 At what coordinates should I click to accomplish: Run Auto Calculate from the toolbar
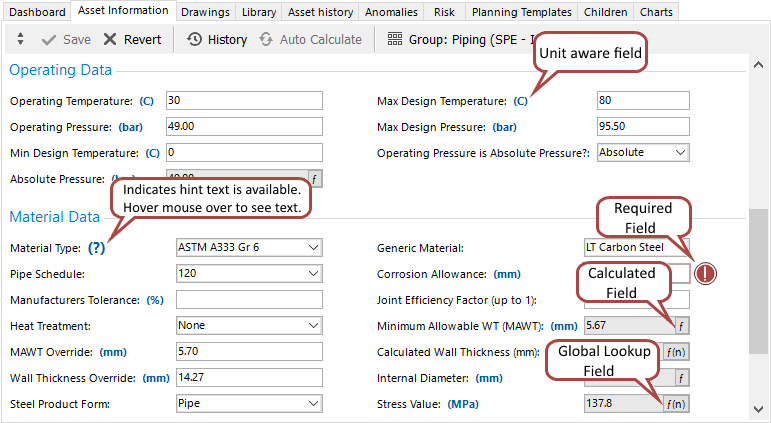coord(266,40)
